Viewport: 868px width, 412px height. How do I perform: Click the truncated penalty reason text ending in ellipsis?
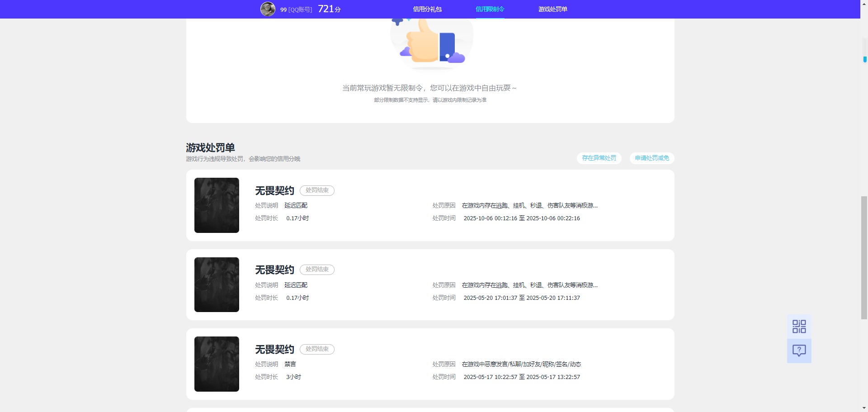coord(529,205)
